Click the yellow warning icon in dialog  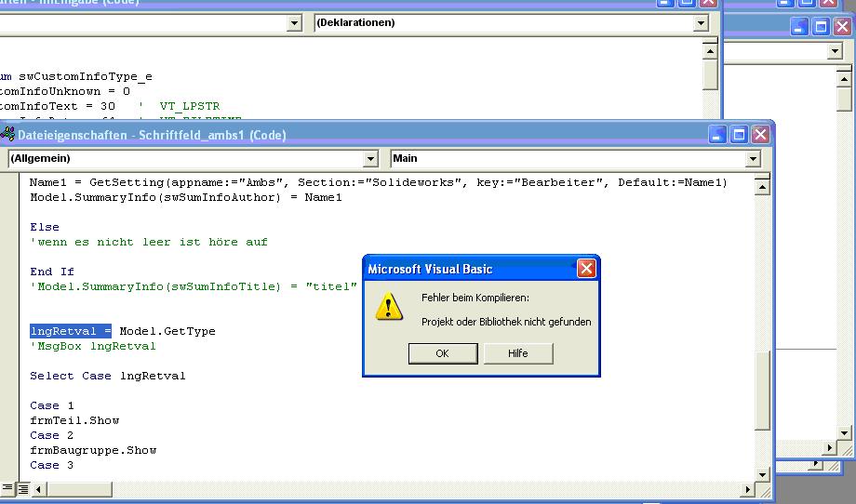tap(389, 307)
